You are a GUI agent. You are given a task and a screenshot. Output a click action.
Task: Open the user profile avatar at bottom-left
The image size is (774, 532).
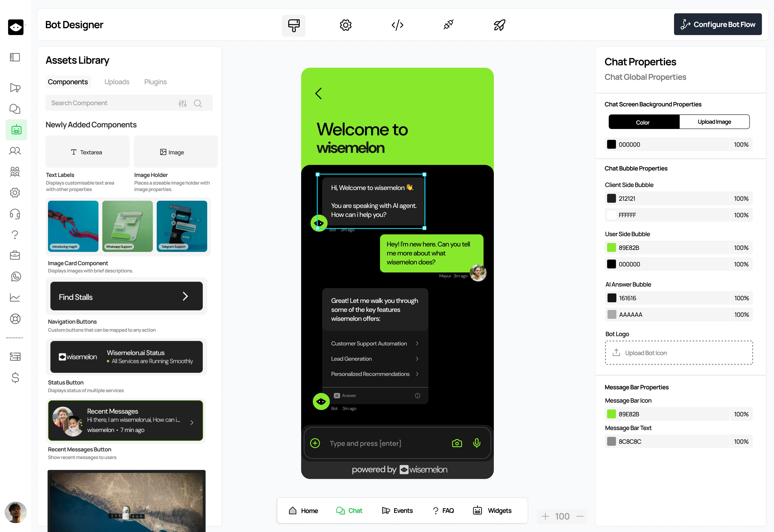[16, 513]
